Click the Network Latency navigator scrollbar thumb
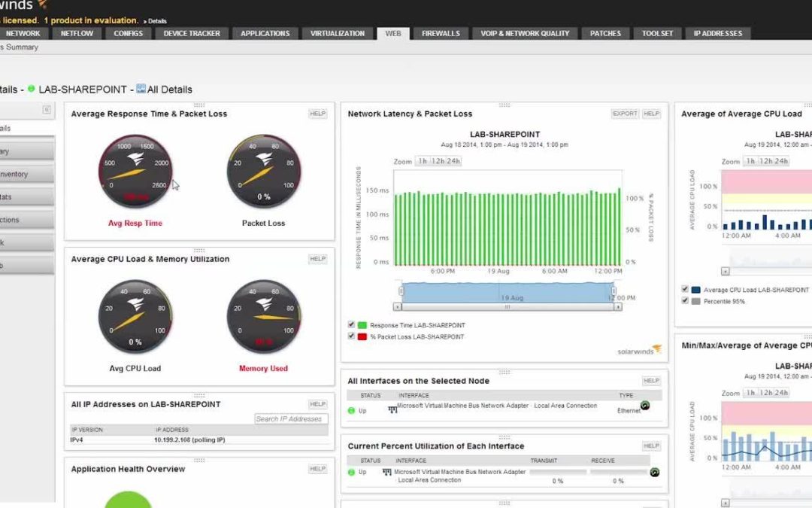 [507, 307]
